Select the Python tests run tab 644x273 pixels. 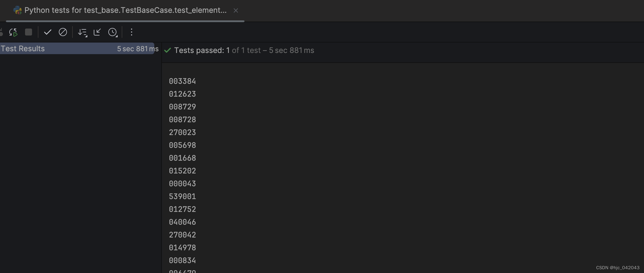[x=125, y=10]
